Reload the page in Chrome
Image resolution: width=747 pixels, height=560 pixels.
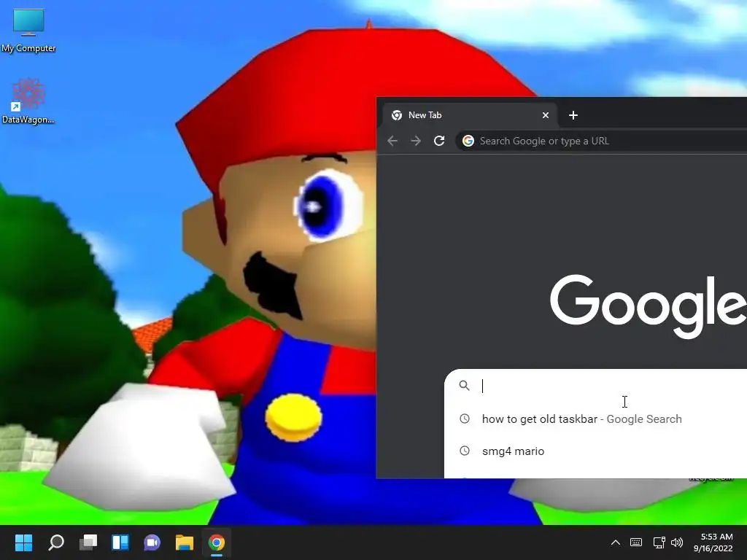439,141
